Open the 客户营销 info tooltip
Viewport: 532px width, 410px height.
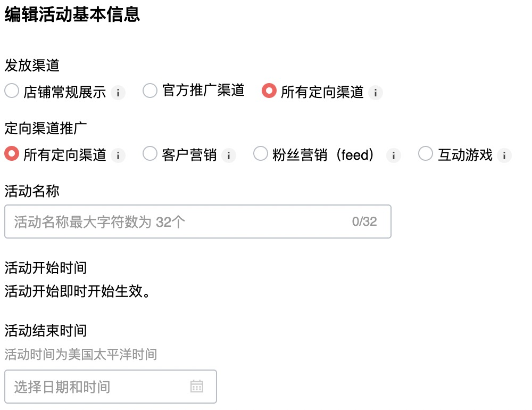(x=229, y=154)
